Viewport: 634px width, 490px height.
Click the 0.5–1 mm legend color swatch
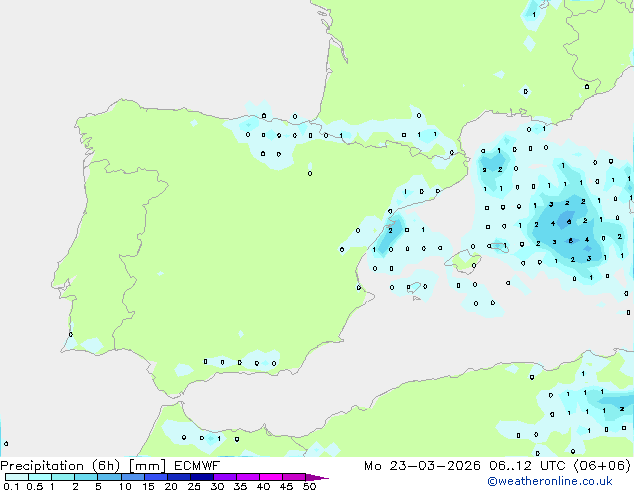(40, 477)
